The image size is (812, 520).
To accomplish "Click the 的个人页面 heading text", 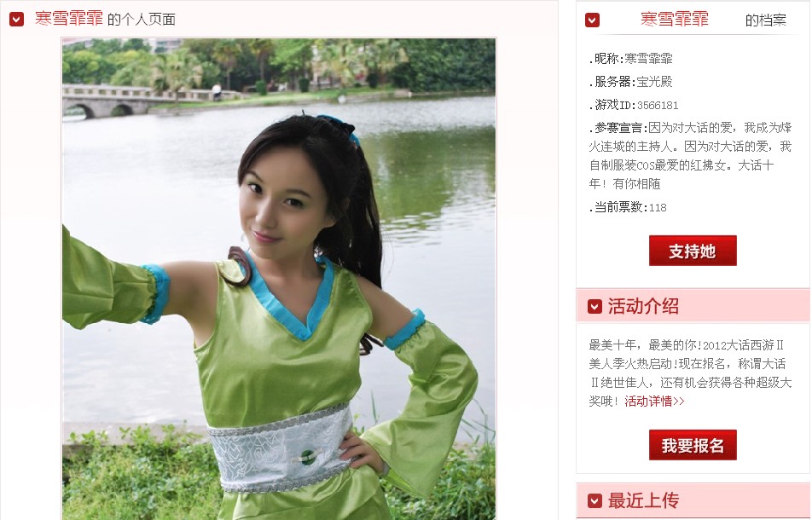I will click(142, 20).
